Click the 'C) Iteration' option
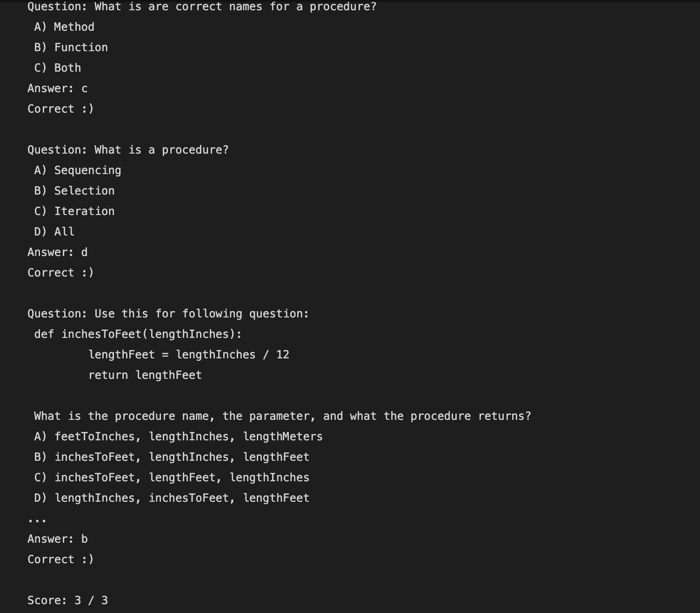Image resolution: width=700 pixels, height=613 pixels. 74,211
